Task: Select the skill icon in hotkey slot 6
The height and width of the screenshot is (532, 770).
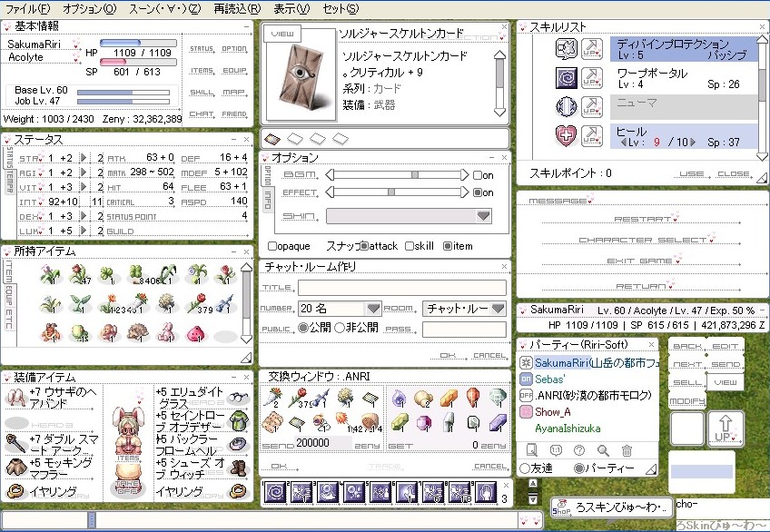Action: [x=407, y=492]
